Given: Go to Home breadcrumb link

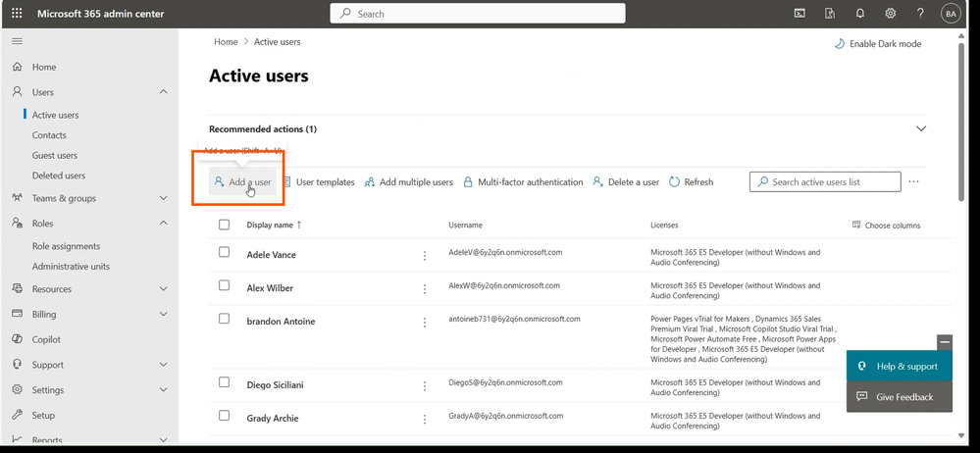Looking at the screenshot, I should point(226,42).
